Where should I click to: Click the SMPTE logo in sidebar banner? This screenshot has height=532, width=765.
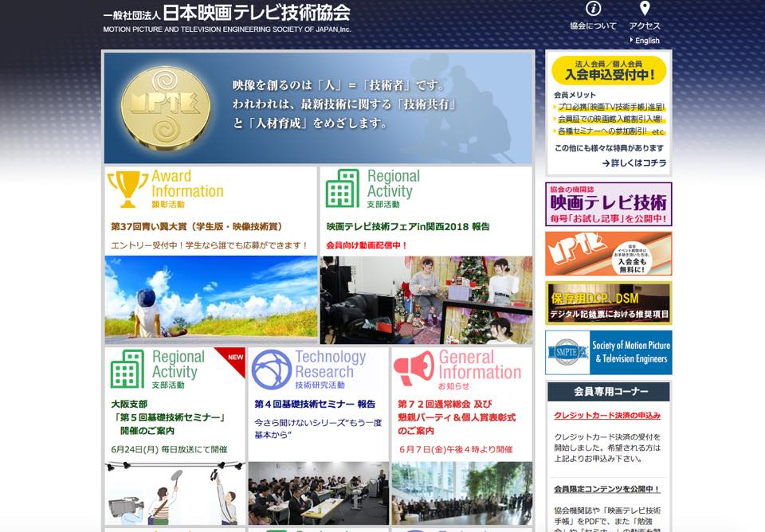(x=567, y=352)
